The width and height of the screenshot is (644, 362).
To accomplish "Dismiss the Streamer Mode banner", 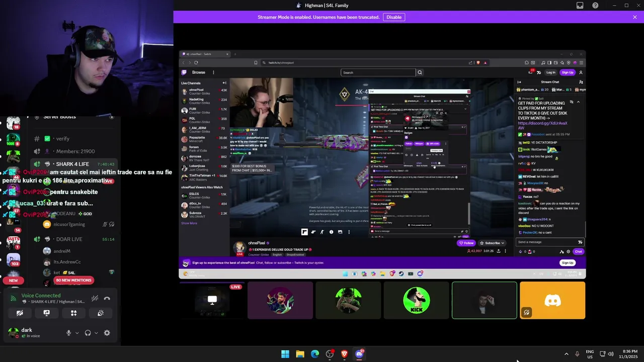I will tap(635, 17).
